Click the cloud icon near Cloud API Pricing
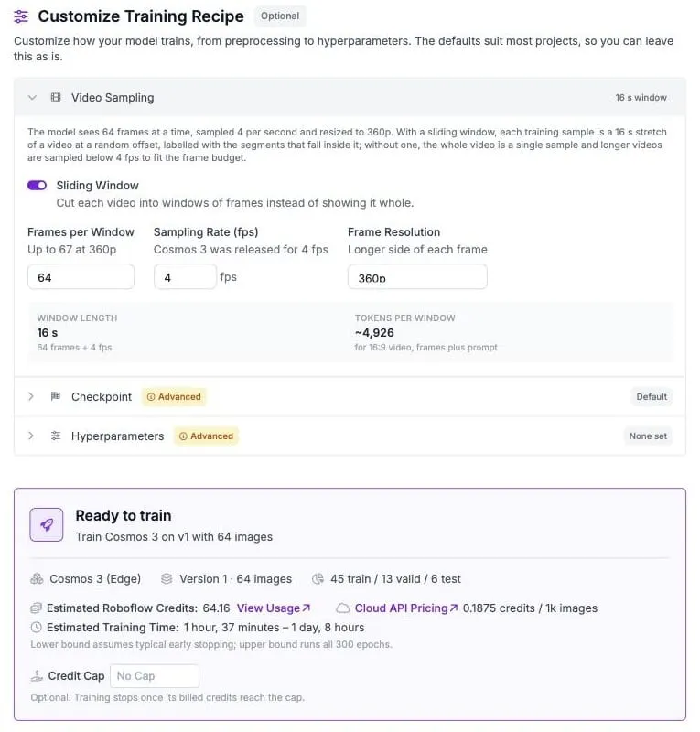The width and height of the screenshot is (700, 732). 343,608
